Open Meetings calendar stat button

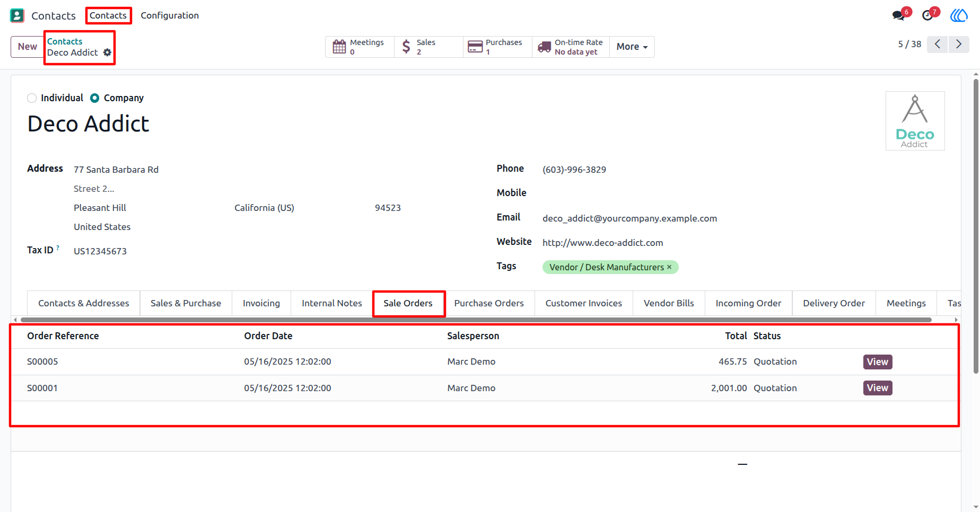click(360, 47)
